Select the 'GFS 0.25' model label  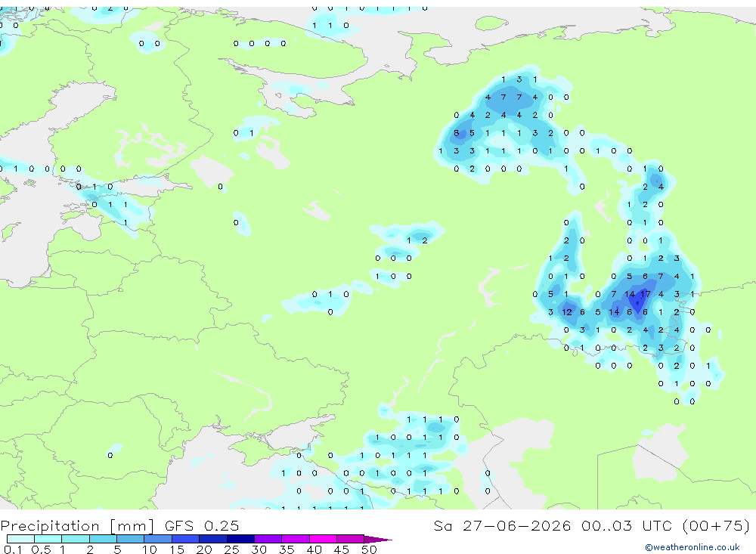(x=202, y=525)
